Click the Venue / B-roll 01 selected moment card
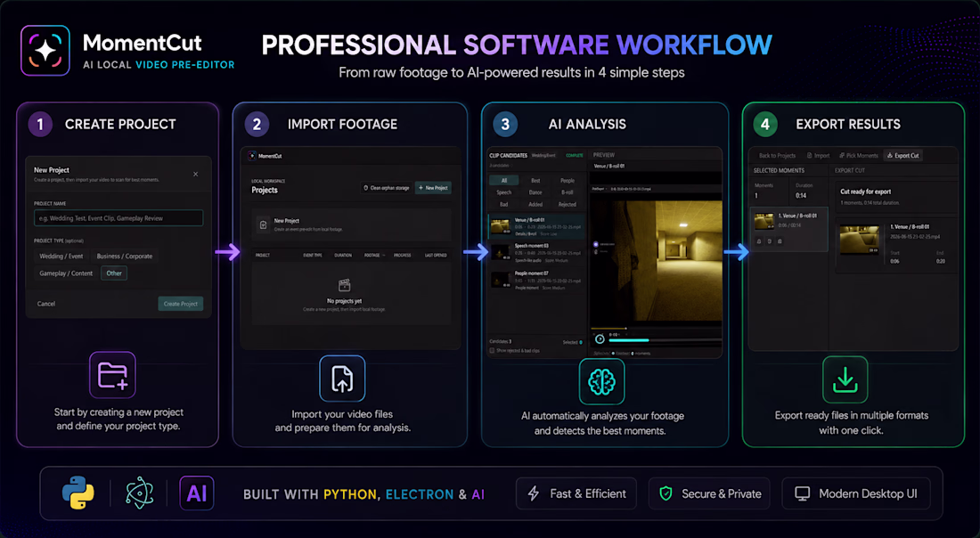 coord(788,229)
